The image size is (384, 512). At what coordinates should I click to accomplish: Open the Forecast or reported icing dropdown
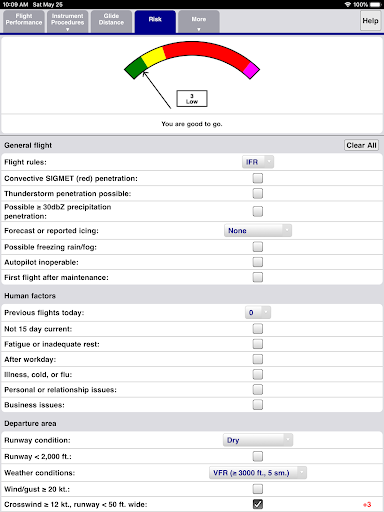[258, 231]
